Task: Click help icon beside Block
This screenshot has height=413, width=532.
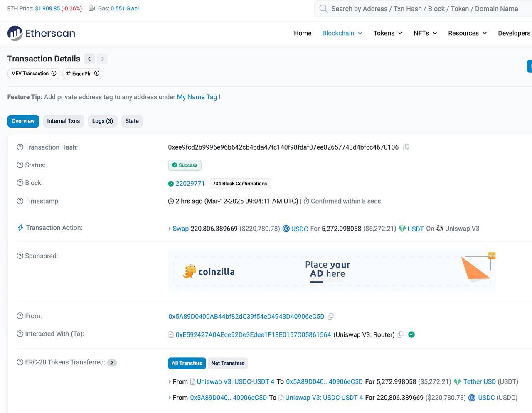Action: point(20,183)
